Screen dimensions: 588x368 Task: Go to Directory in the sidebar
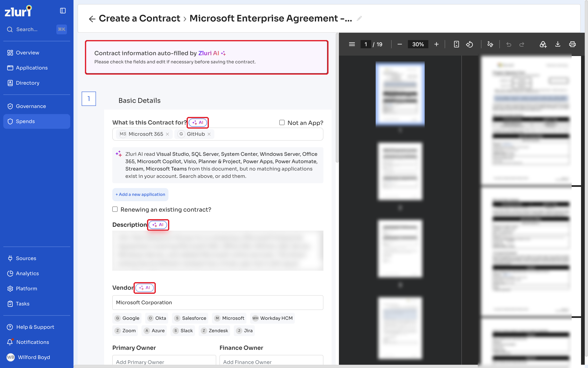(x=37, y=83)
